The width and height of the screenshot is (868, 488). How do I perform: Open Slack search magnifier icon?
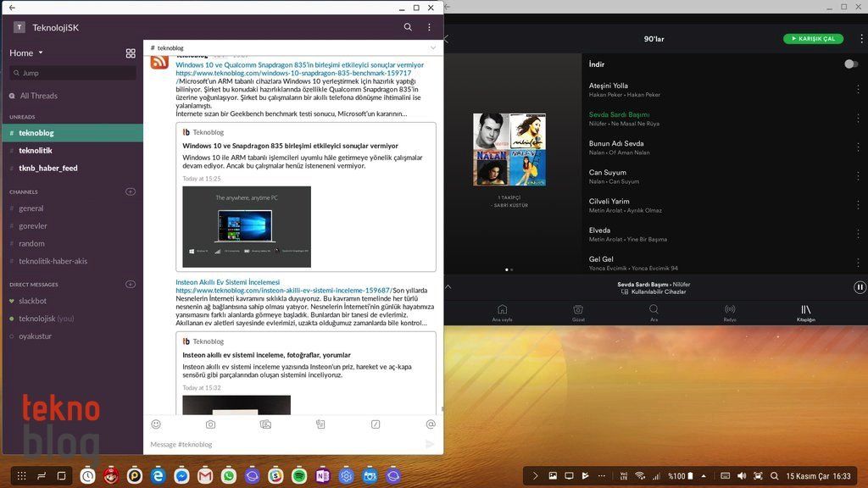pos(408,27)
